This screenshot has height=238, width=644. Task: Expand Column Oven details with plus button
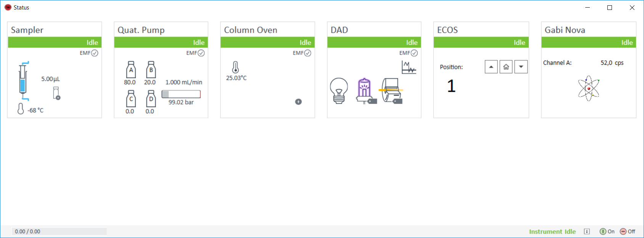click(298, 102)
